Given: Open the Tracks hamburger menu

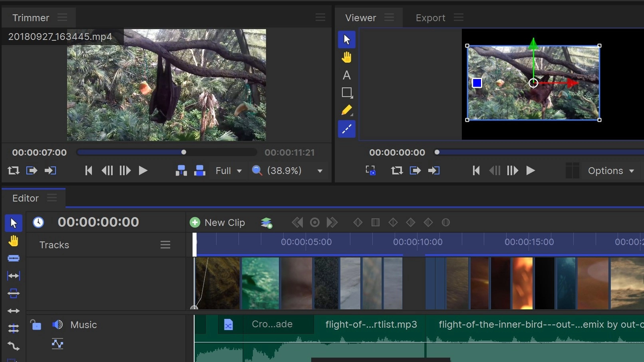Looking at the screenshot, I should point(165,245).
